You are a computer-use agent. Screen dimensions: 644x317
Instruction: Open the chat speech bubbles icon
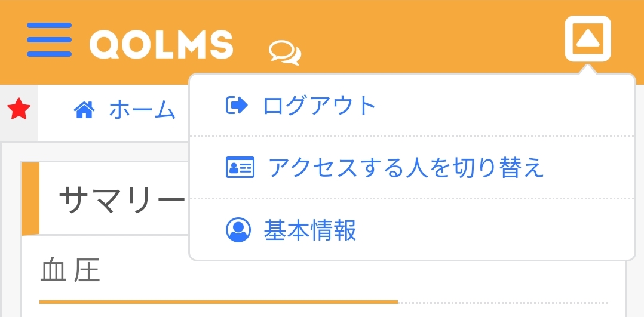(x=284, y=53)
